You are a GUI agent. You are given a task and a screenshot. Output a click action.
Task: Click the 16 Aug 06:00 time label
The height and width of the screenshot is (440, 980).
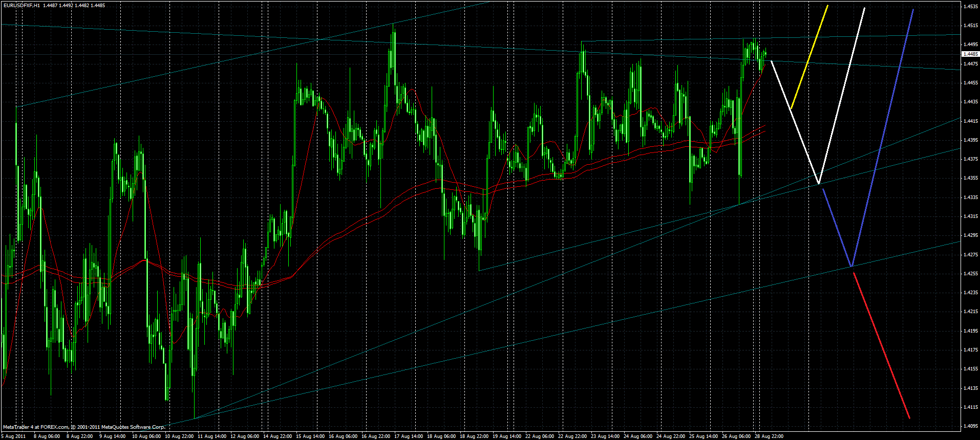(x=343, y=436)
